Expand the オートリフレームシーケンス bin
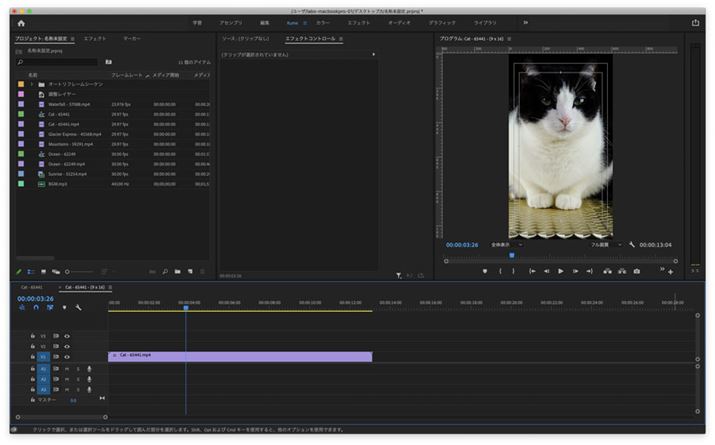The image size is (715, 445). (31, 84)
